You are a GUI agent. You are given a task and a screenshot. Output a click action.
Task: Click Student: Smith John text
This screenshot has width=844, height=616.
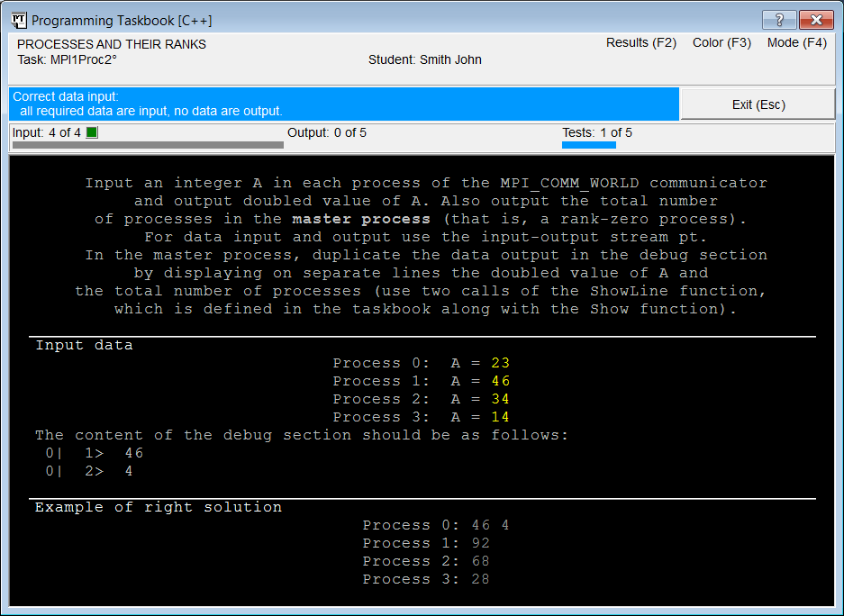click(x=424, y=59)
